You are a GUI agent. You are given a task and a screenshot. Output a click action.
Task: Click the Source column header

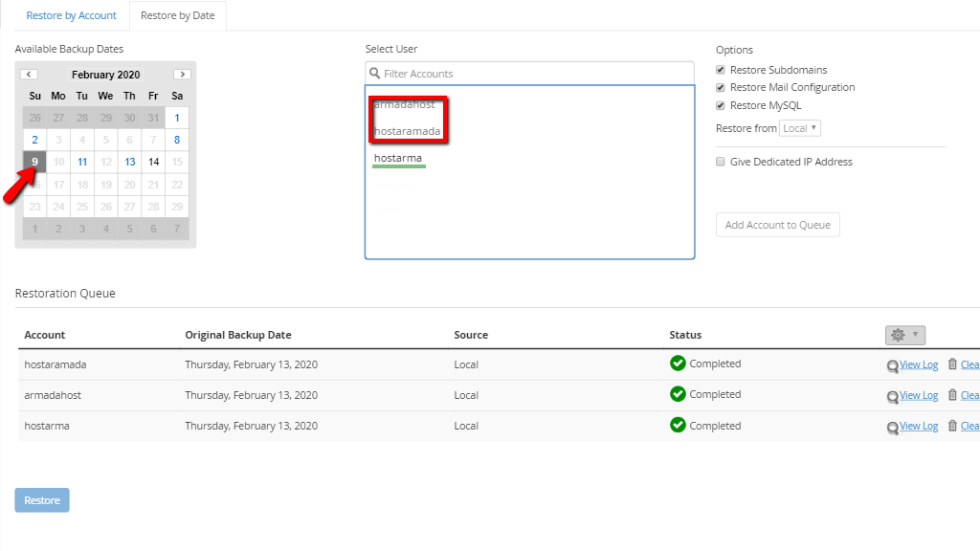471,335
